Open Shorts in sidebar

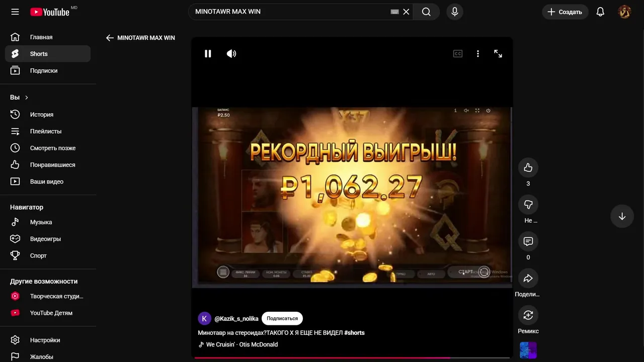point(48,54)
